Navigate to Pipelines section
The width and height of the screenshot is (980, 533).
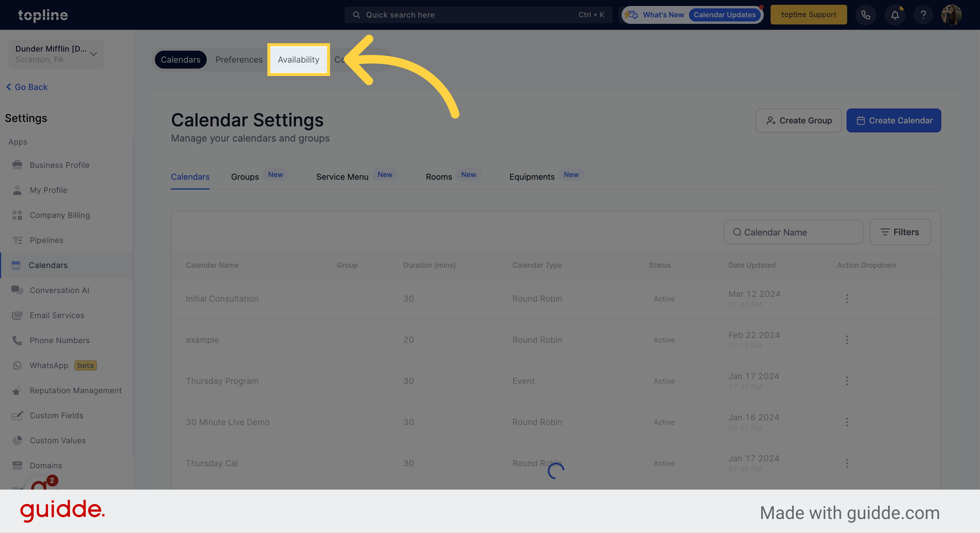(x=46, y=240)
